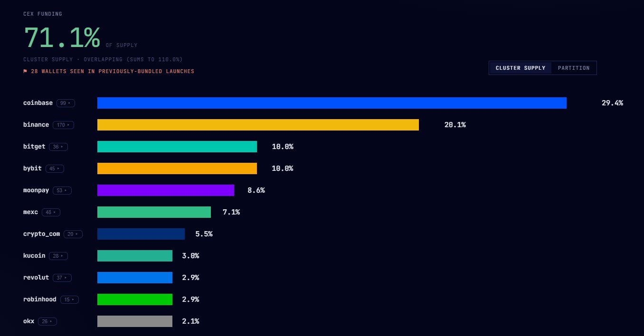Screen dimensions: 644x336
Task: Click the 29.4% value
Action: point(612,103)
